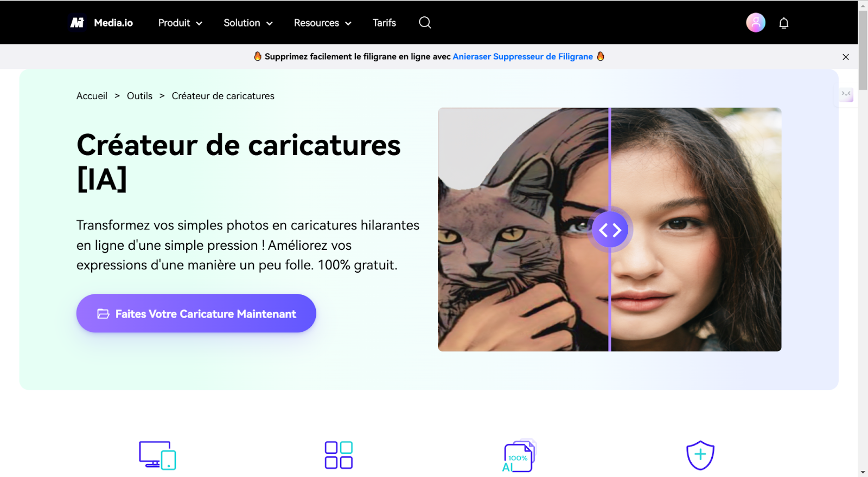Click Faites Votre Caricature Maintenant button
The height and width of the screenshot is (477, 868).
tap(196, 313)
